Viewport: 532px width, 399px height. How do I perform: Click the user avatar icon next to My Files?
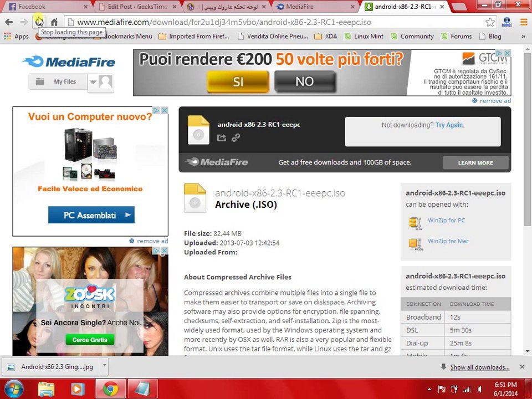pos(105,82)
